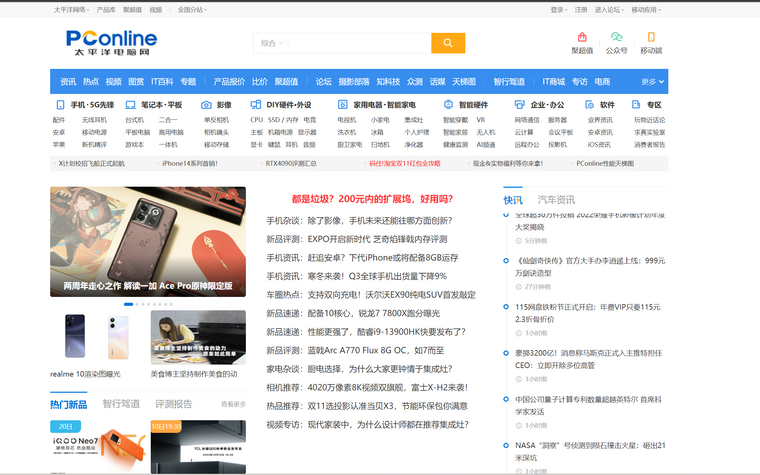
Task: Click the 公众号 WeChat icon
Action: [x=617, y=36]
